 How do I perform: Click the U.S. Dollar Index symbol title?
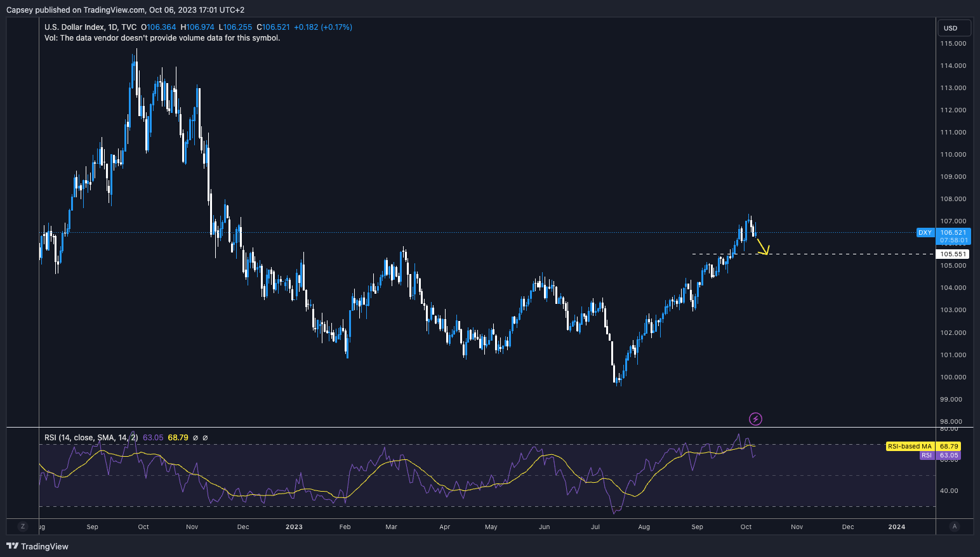point(90,27)
